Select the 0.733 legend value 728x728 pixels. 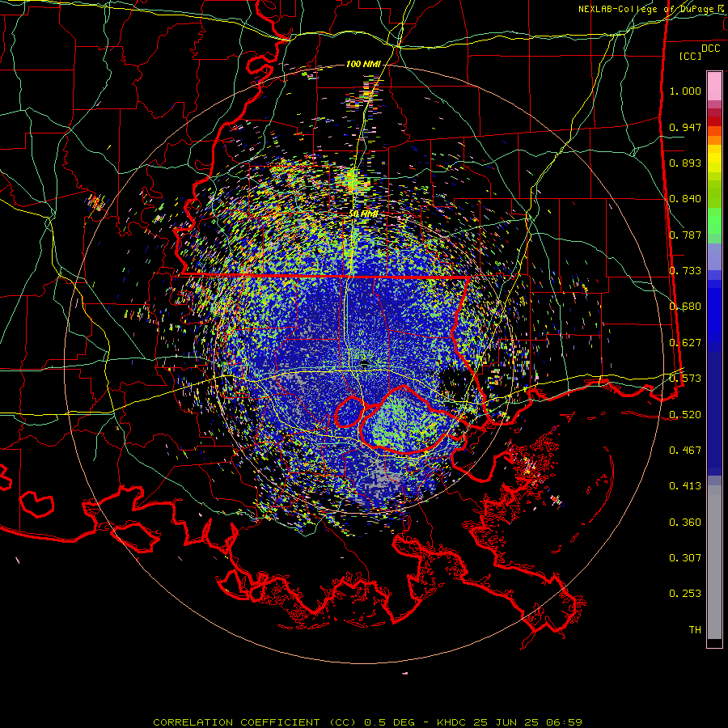[x=685, y=271]
